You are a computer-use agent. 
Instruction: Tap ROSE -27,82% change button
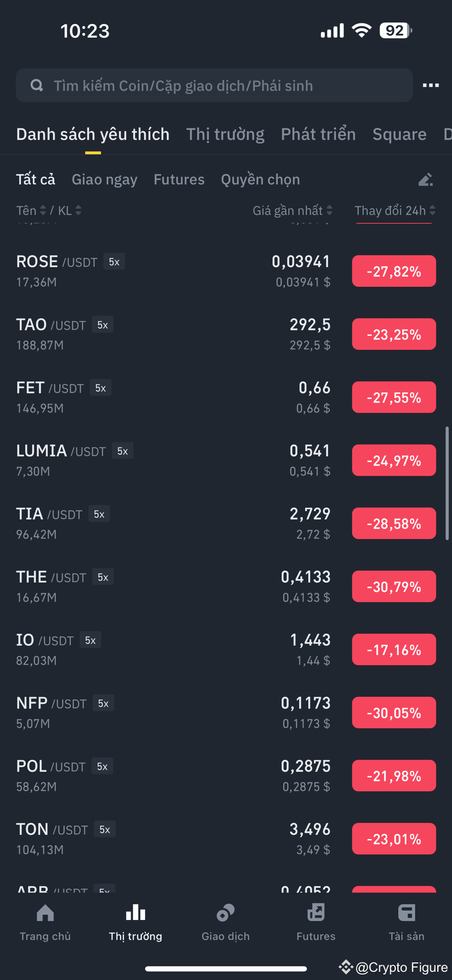click(394, 271)
